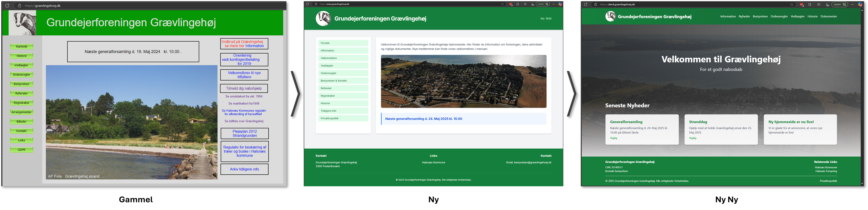Click the www.graevlingehoej.dk address bar
This screenshot has height=210, width=868.
tap(409, 4)
